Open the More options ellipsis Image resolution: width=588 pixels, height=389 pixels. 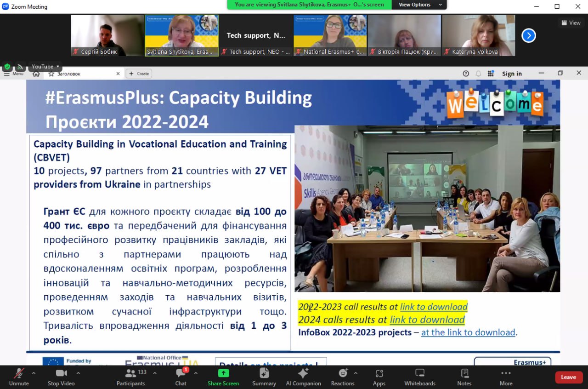click(506, 377)
